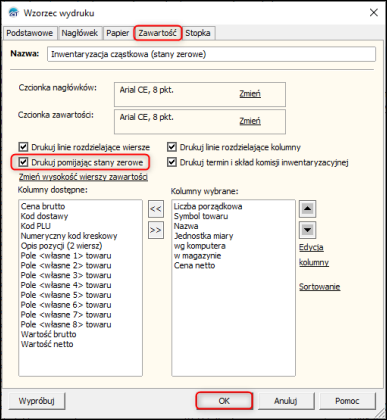Click Zmień link for content font
The width and height of the screenshot is (387, 420).
(x=250, y=121)
